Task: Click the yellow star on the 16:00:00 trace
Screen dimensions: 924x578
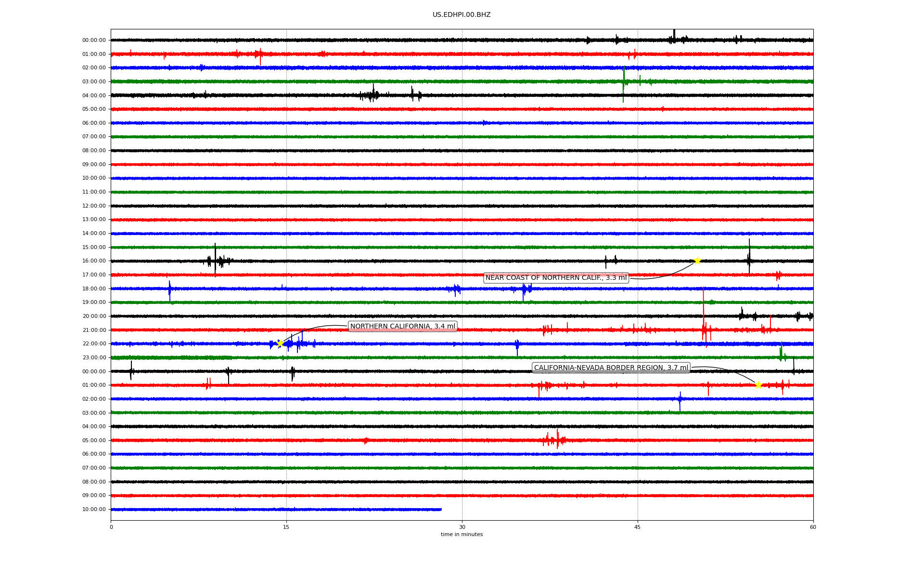Action: pyautogui.click(x=697, y=261)
